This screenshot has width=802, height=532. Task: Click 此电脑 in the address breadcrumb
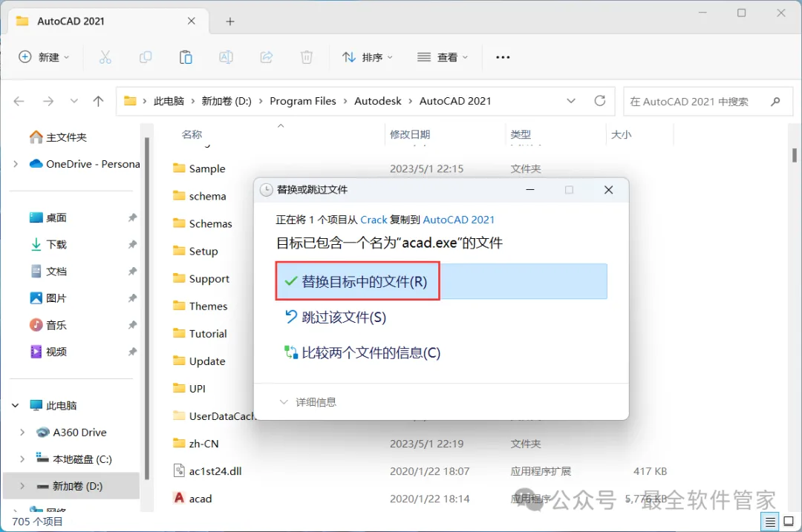pos(169,101)
